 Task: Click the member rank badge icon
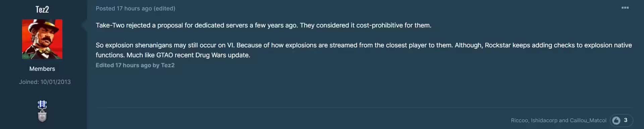(42, 111)
